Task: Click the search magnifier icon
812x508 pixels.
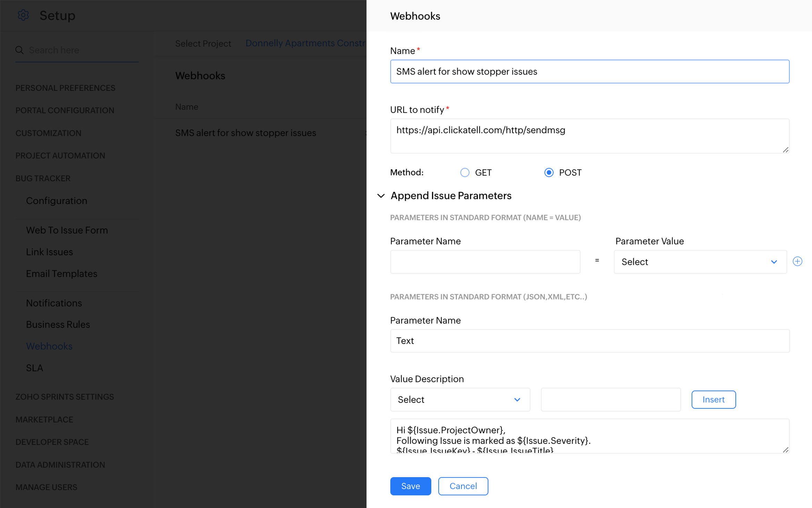Action: coord(19,50)
